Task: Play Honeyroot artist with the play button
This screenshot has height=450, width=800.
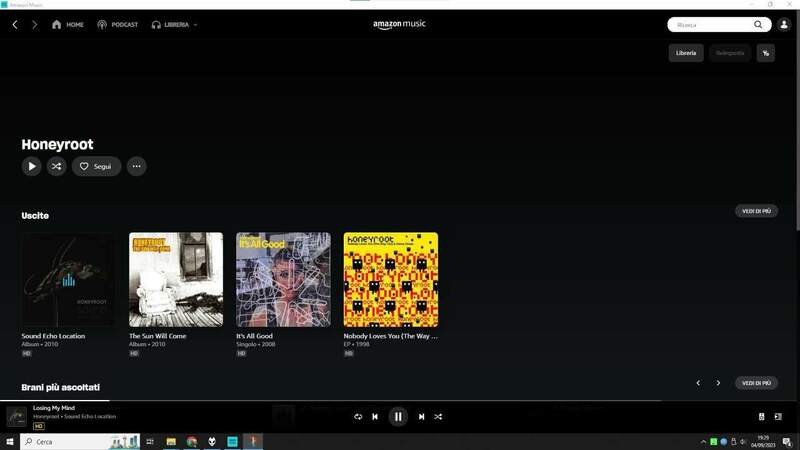Action: 32,167
